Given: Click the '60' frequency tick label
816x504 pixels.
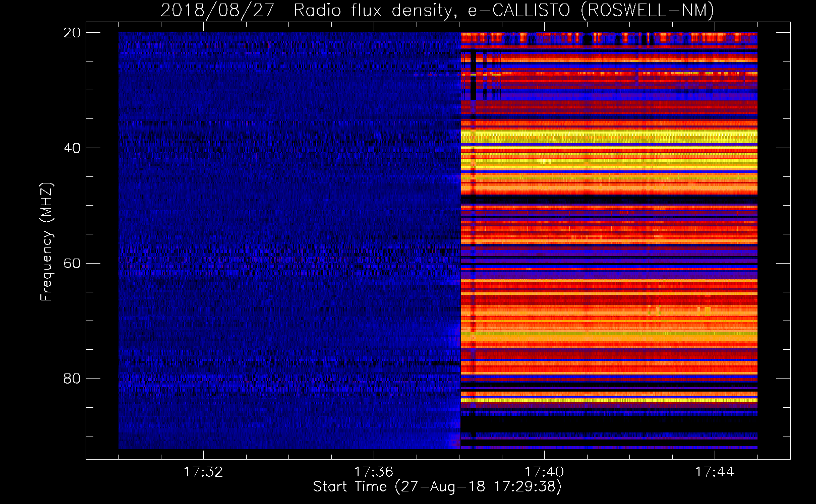Looking at the screenshot, I should (x=72, y=264).
